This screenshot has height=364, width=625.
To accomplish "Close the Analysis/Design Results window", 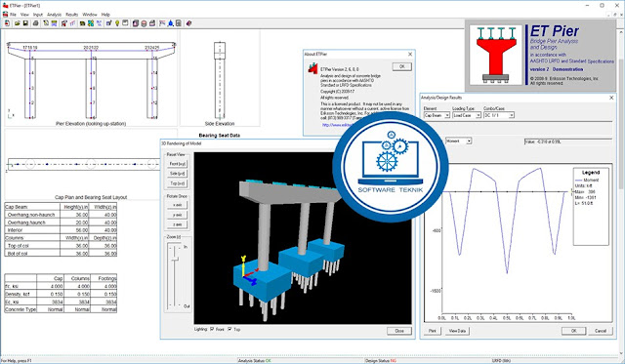I will coord(611,98).
